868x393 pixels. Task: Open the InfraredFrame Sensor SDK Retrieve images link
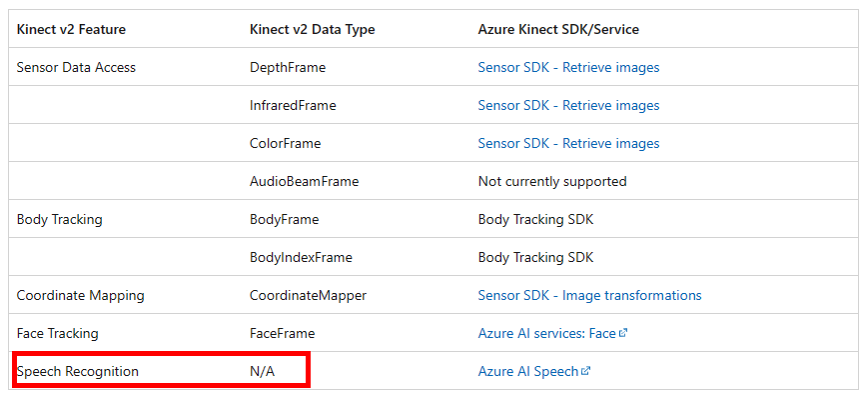pyautogui.click(x=568, y=105)
